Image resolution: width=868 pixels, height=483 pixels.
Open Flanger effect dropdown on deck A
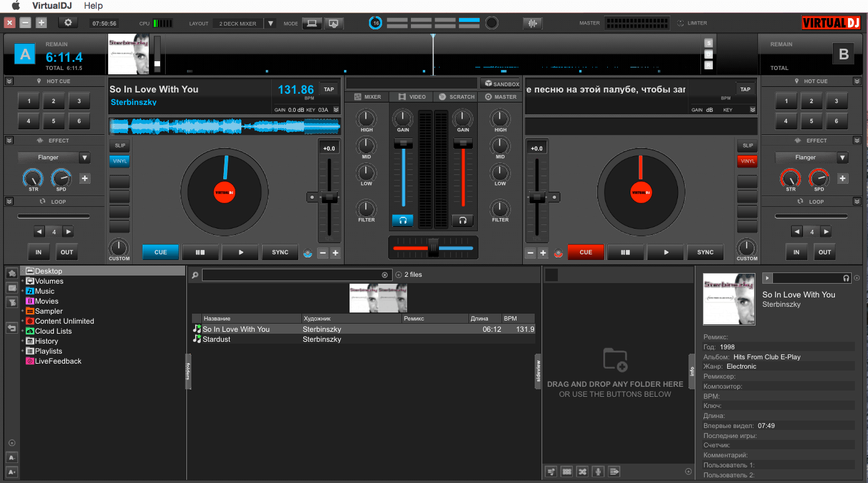(x=84, y=157)
